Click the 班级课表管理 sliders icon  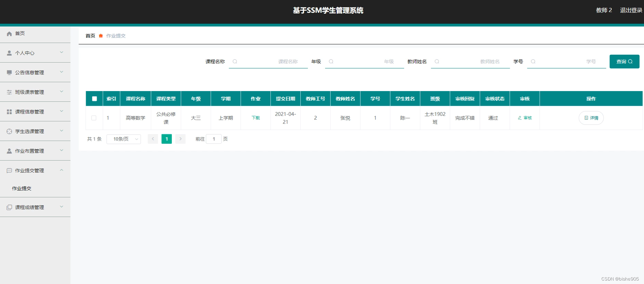pos(9,92)
